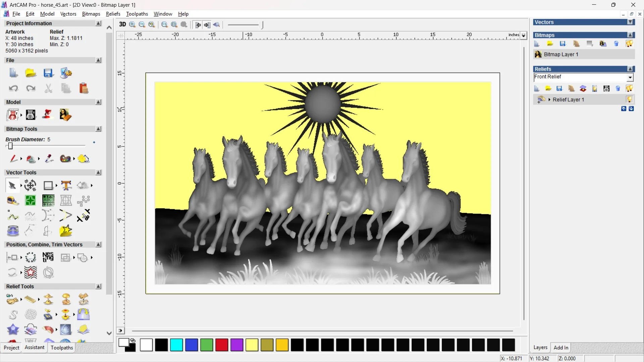Open the Nesting tool
This screenshot has height=362, width=644.
(x=48, y=257)
